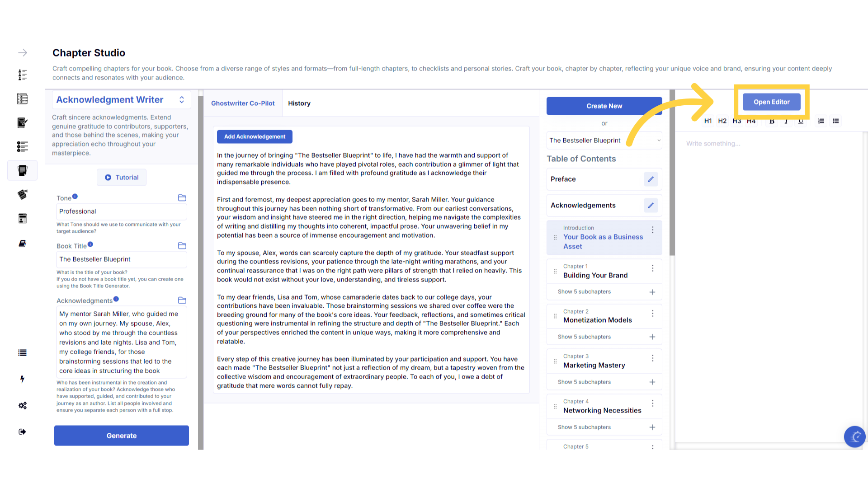This screenshot has width=868, height=488.
Task: Click the lightning bolt sidebar icon
Action: [x=22, y=379]
